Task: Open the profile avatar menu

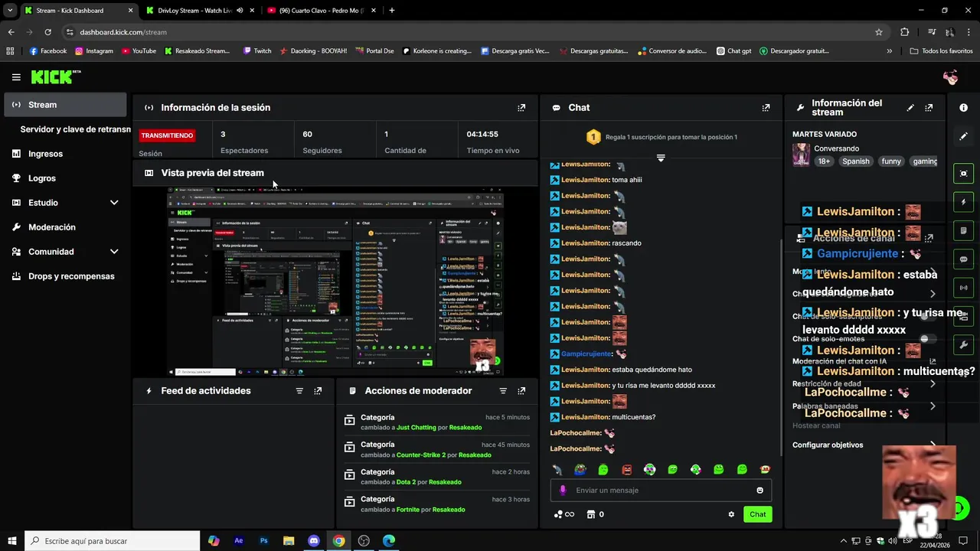Action: click(951, 77)
